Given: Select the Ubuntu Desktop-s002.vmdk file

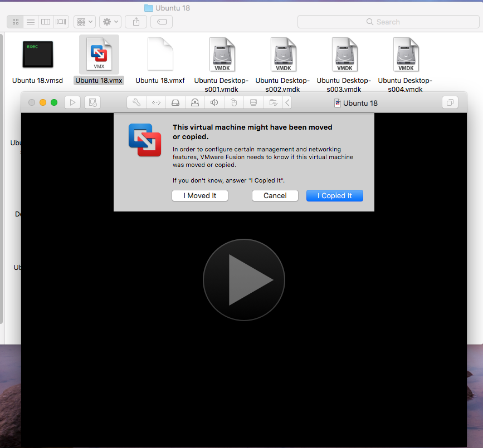Looking at the screenshot, I should [283, 65].
